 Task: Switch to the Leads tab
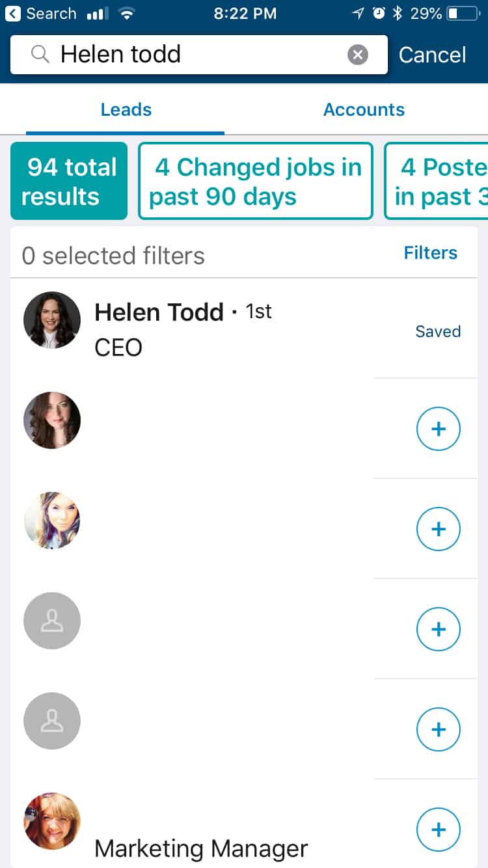126,109
